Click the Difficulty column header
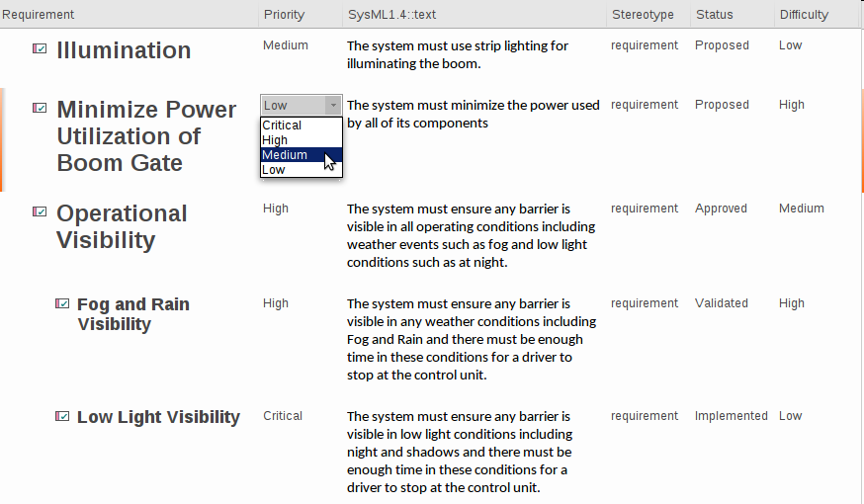 click(x=804, y=15)
